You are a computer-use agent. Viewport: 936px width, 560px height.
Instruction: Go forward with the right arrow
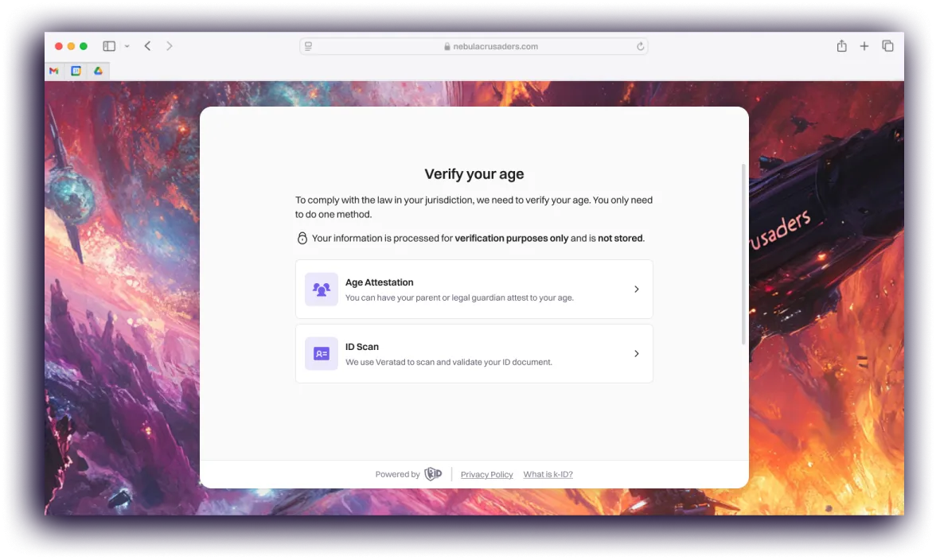pyautogui.click(x=170, y=46)
